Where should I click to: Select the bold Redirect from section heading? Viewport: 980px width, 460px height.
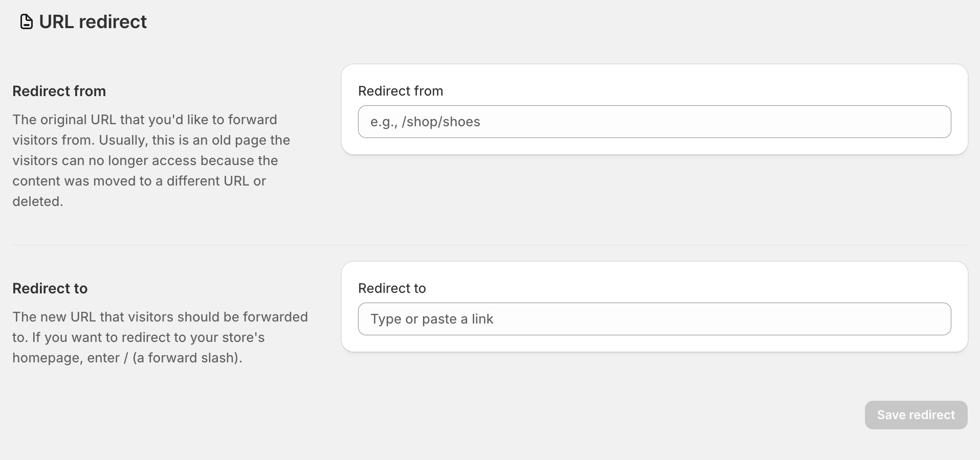point(59,91)
